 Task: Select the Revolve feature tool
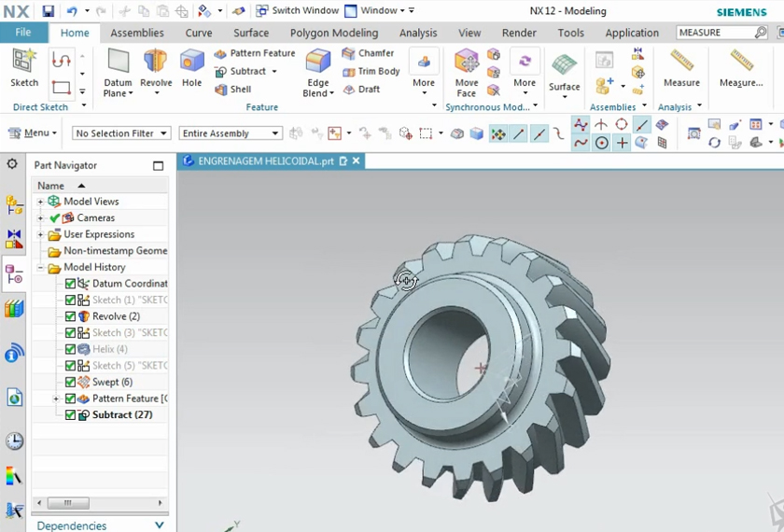click(x=156, y=64)
